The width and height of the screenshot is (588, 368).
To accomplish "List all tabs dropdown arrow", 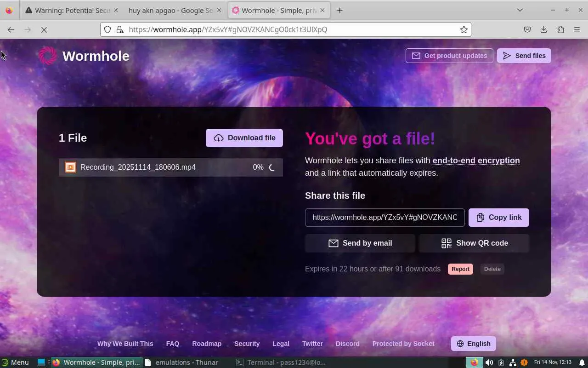I will 520,10.
